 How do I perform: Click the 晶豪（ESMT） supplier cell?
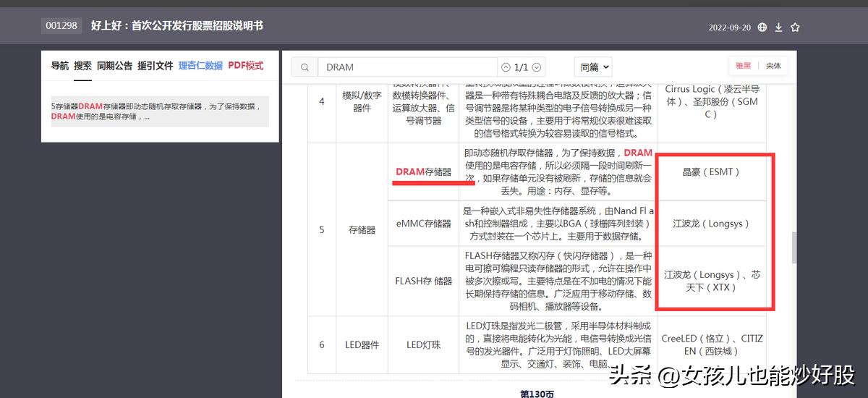tap(711, 172)
